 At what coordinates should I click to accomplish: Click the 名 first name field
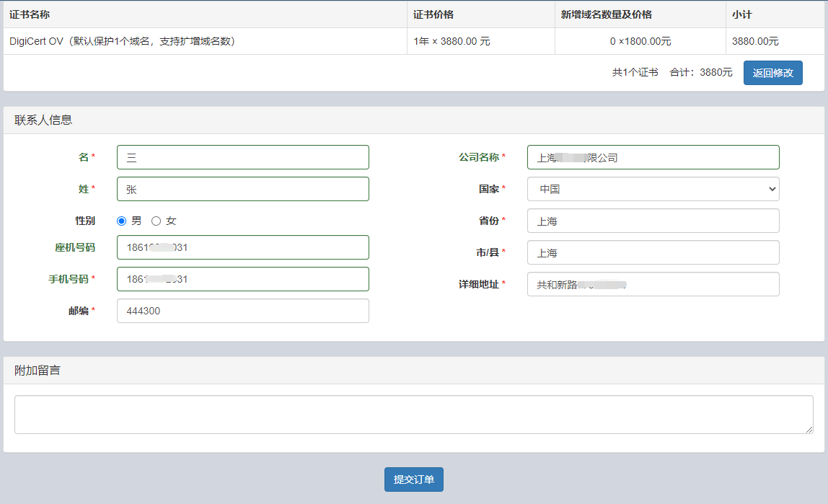(x=242, y=157)
